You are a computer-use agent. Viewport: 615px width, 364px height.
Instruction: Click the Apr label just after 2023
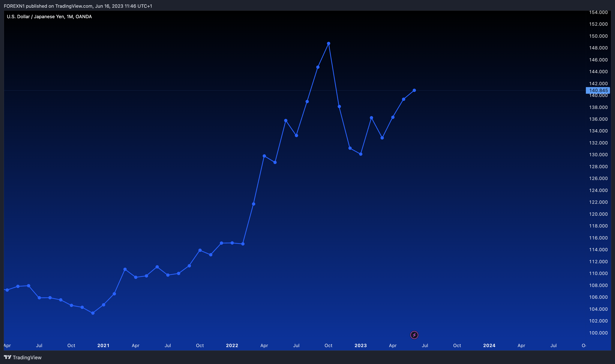coord(393,345)
